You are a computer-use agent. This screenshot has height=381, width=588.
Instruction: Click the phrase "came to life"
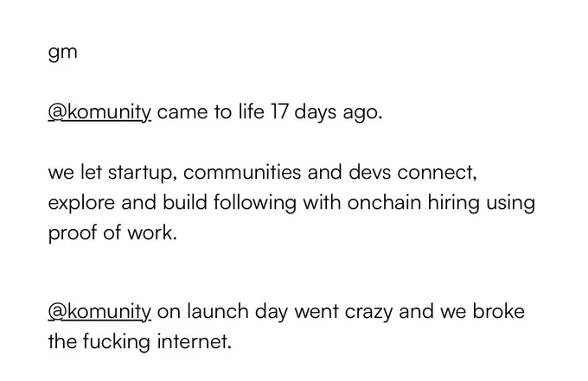click(x=210, y=111)
